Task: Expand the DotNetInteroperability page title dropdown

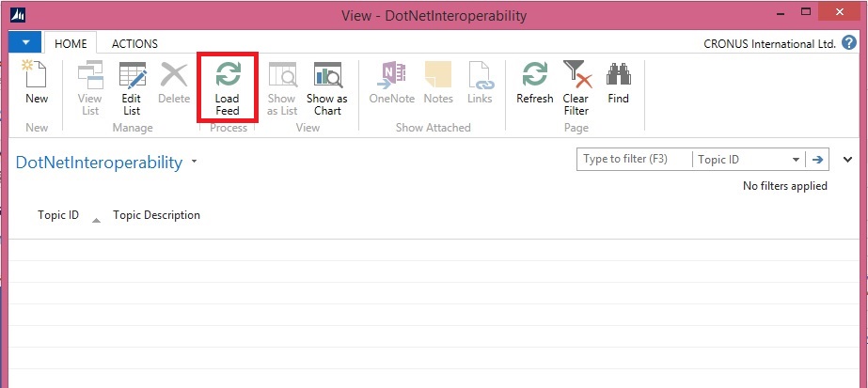Action: [x=194, y=163]
